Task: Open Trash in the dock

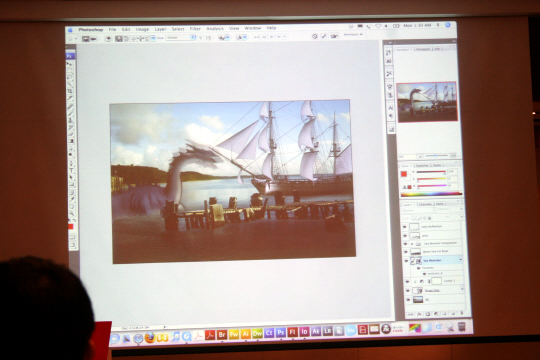Action: (x=462, y=327)
